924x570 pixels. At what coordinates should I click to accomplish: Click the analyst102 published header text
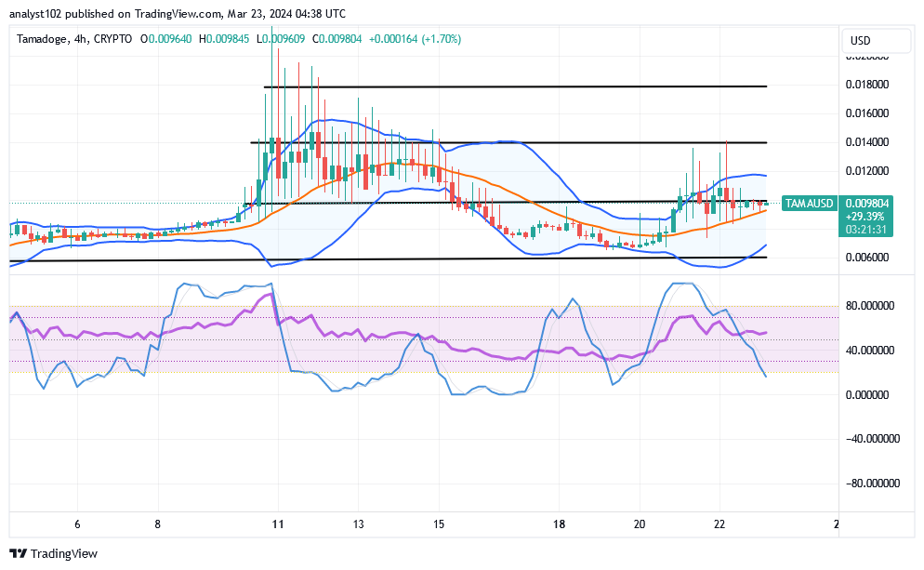coord(178,13)
